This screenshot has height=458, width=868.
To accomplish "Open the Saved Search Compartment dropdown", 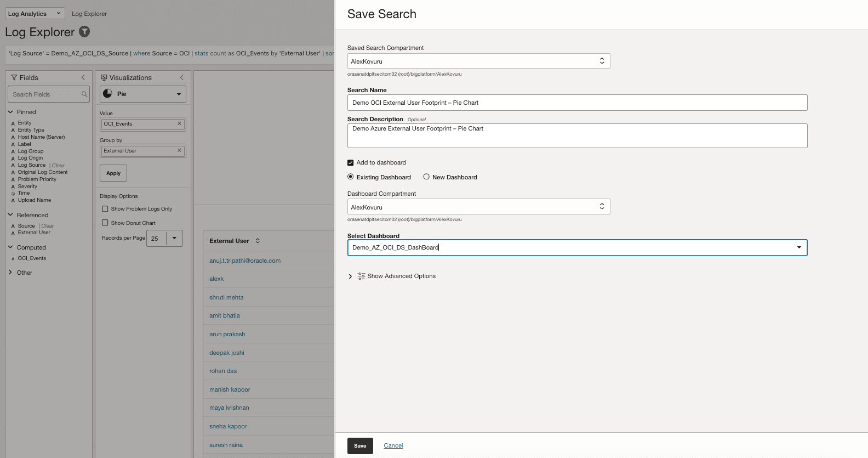I will pos(602,61).
